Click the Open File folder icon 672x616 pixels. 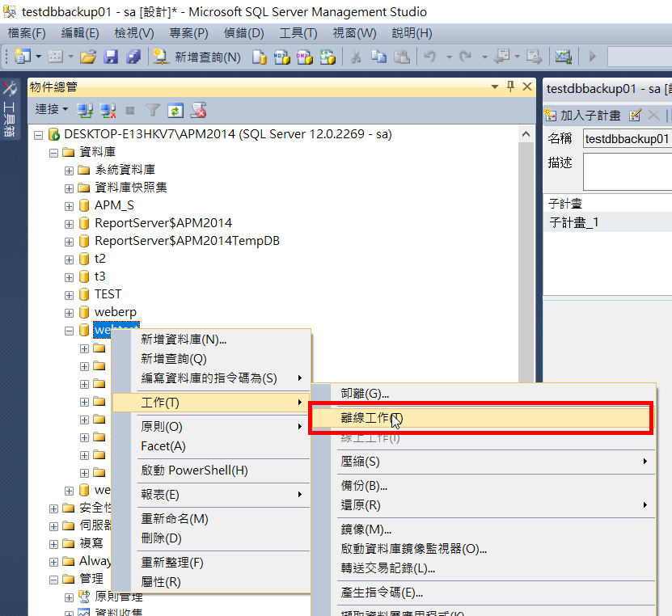[88, 57]
